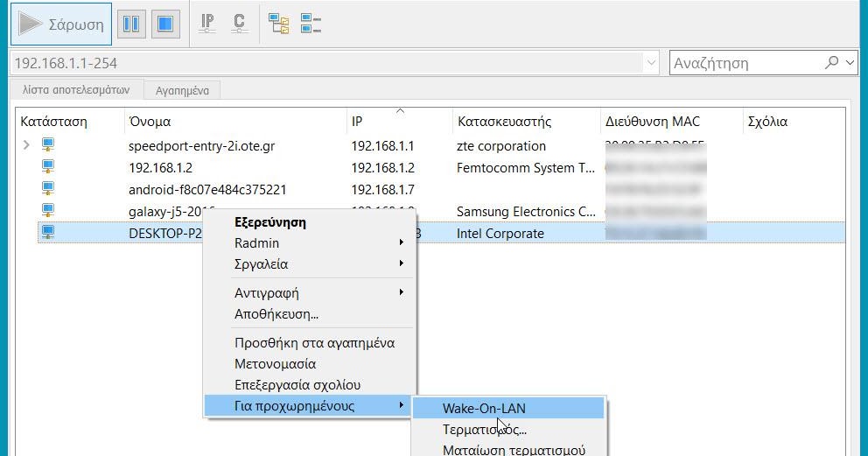
Task: Select Τερματισμός... in the submenu
Action: pos(508,430)
